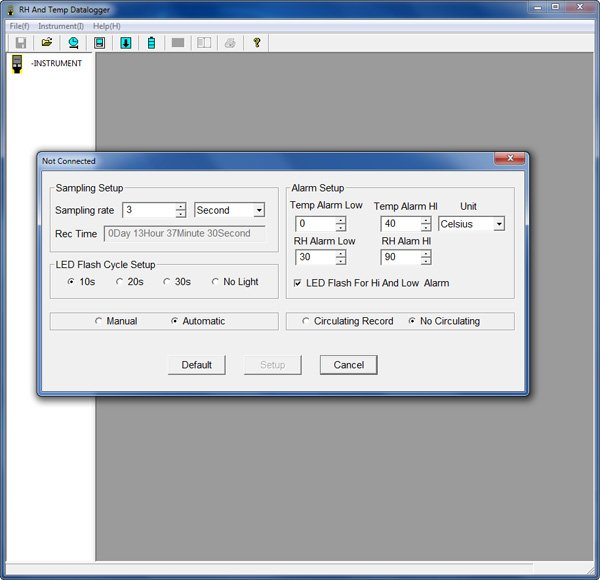
Task: Increase the sampling rate with up arrow
Action: coord(180,207)
